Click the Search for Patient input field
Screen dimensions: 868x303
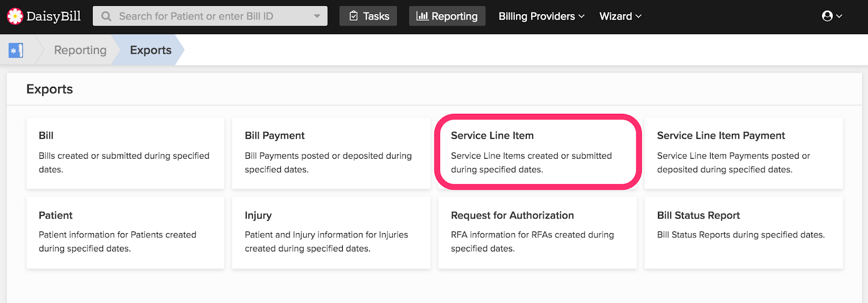(210, 16)
